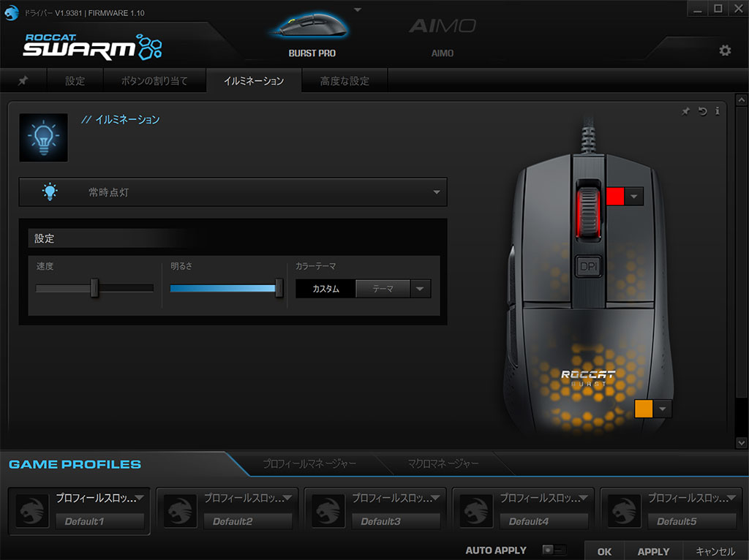Image resolution: width=749 pixels, height=560 pixels.
Task: Click the scrollbar up arrow
Action: pos(741,99)
